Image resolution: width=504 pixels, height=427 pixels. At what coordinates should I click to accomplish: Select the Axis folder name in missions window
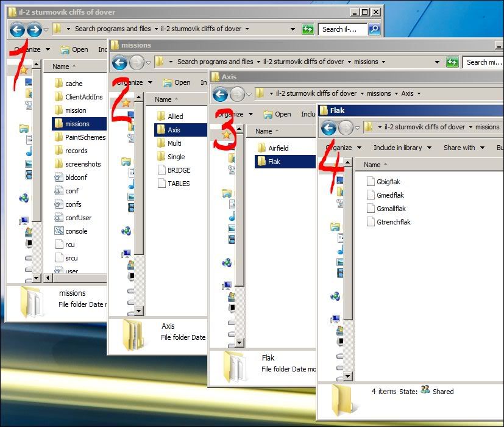(x=174, y=130)
